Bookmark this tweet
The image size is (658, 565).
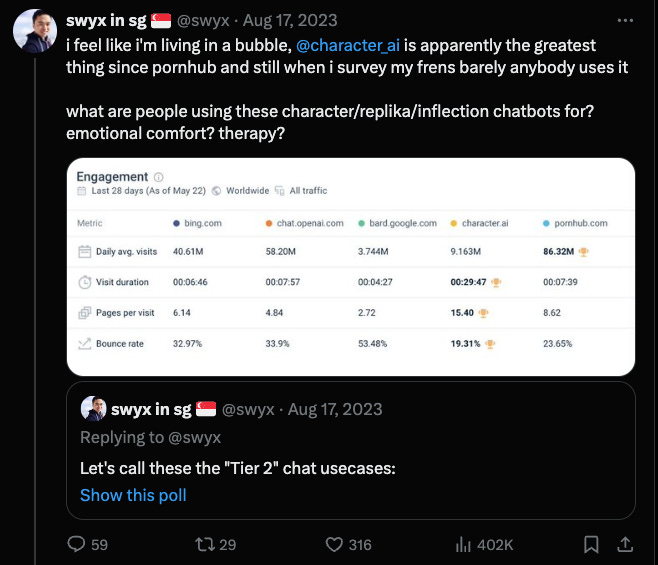[x=591, y=544]
